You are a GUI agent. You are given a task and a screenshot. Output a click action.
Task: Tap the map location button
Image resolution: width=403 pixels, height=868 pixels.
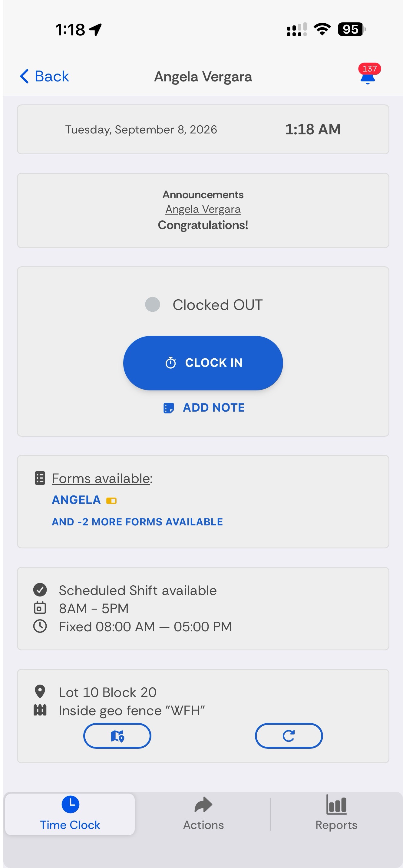(x=117, y=736)
